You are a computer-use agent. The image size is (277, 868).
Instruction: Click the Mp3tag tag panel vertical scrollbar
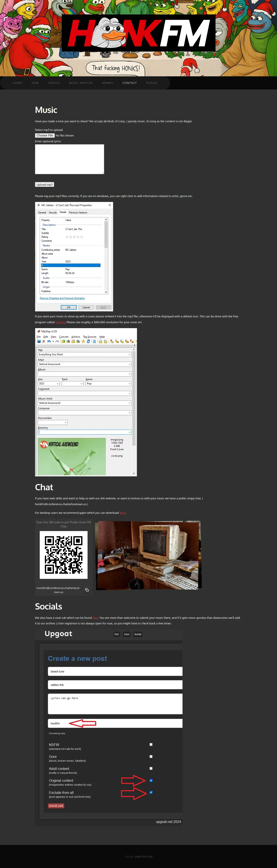pyautogui.click(x=134, y=399)
